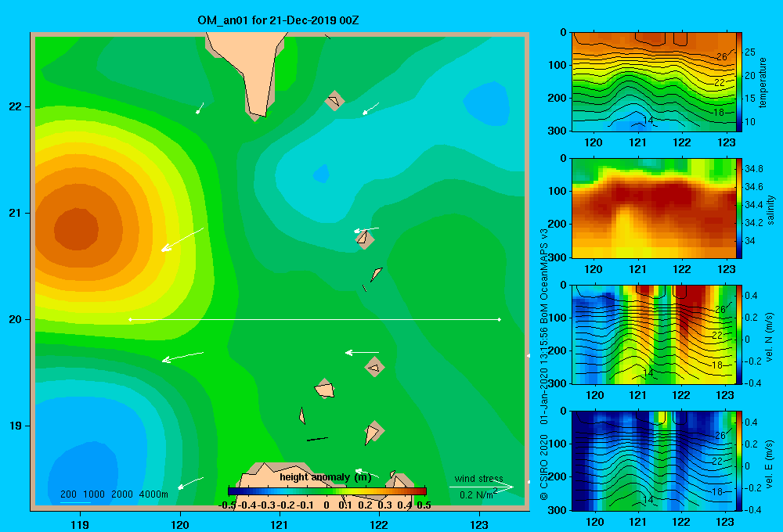Open the northward velocity section plot

(654, 334)
